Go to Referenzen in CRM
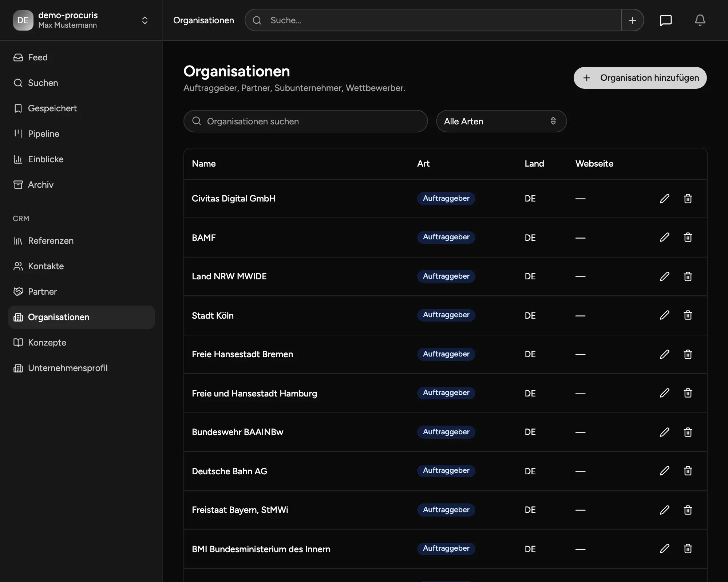Image resolution: width=728 pixels, height=582 pixels. (81, 241)
